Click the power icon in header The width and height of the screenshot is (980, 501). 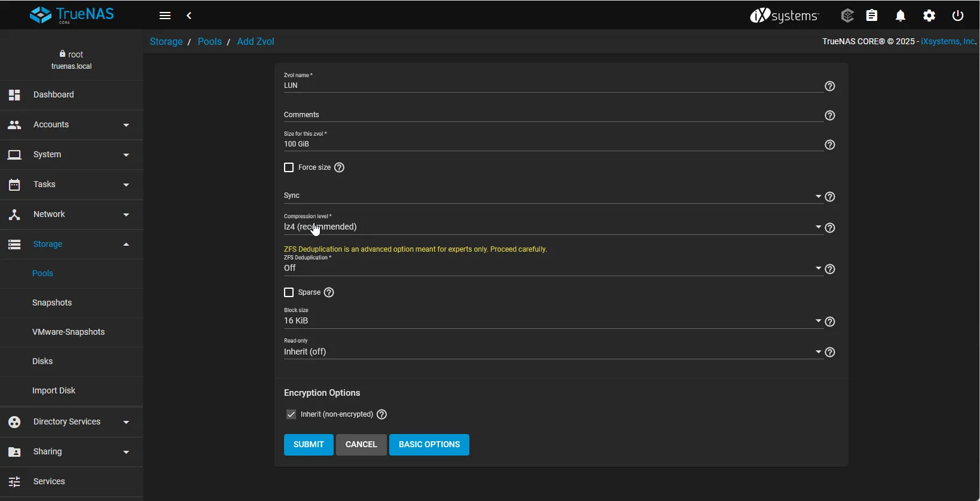point(957,16)
